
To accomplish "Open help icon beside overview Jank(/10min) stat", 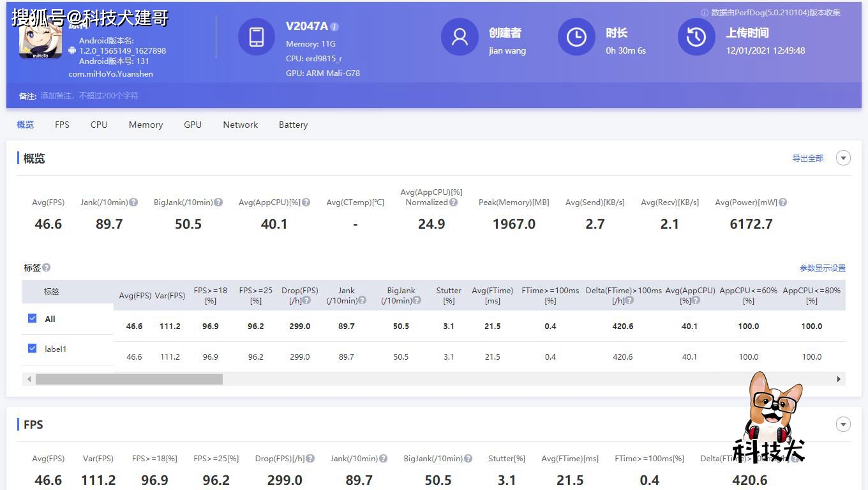I will click(133, 203).
